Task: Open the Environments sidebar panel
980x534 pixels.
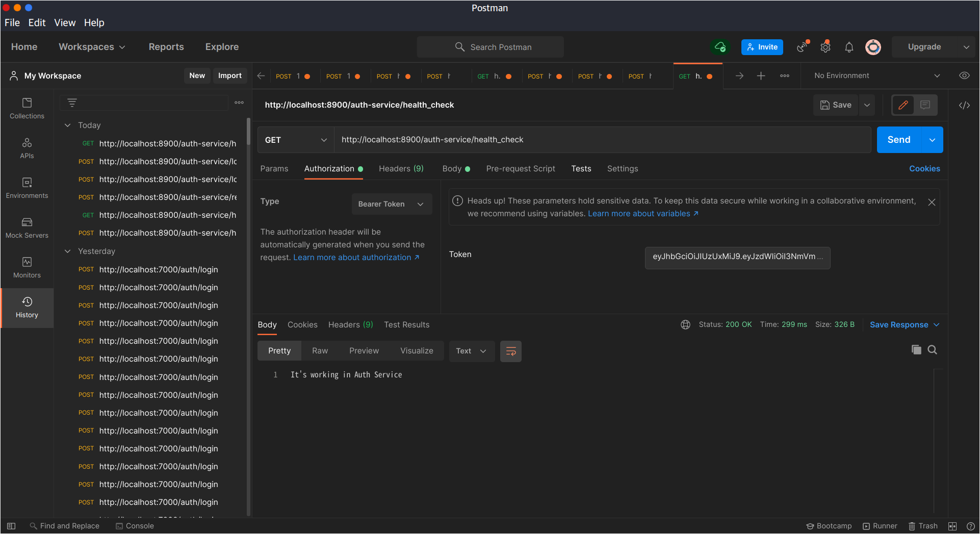Action: point(27,188)
